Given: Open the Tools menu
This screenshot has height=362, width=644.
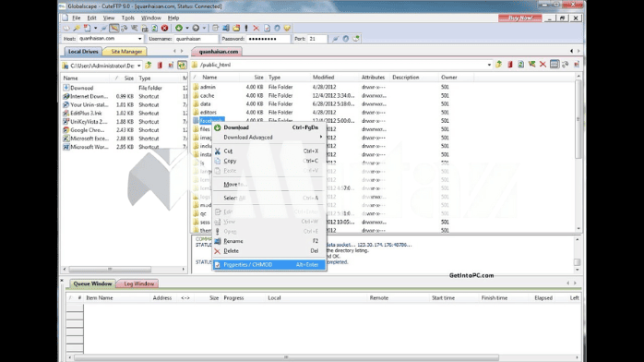Looking at the screenshot, I should click(127, 18).
